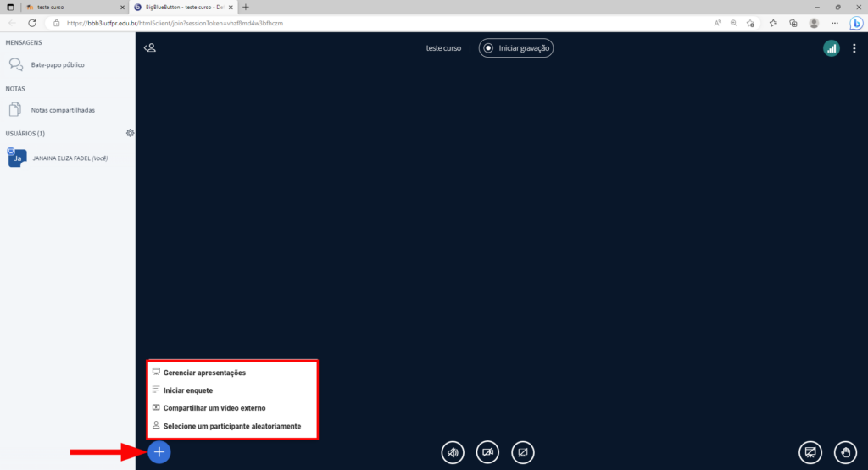Close the BigBlueButton browser tab
The width and height of the screenshot is (868, 470).
click(231, 7)
